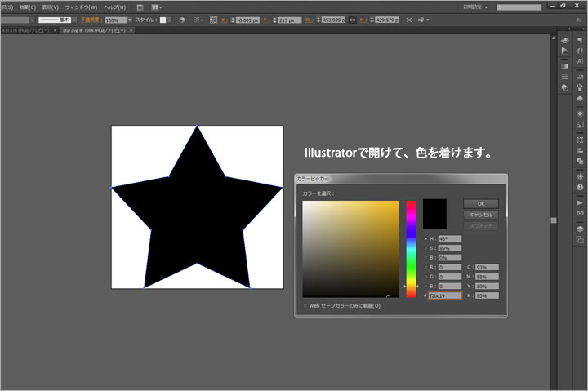The width and height of the screenshot is (588, 391).
Task: Select the brightness B radio button
Action: [425, 258]
